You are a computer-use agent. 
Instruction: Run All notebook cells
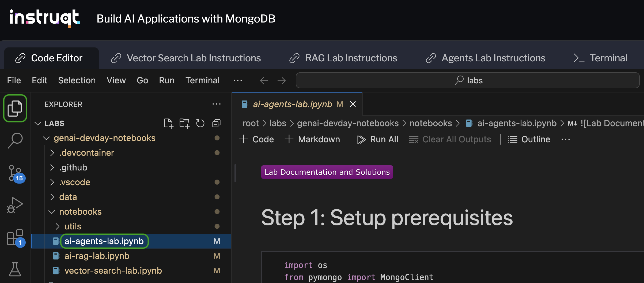378,139
